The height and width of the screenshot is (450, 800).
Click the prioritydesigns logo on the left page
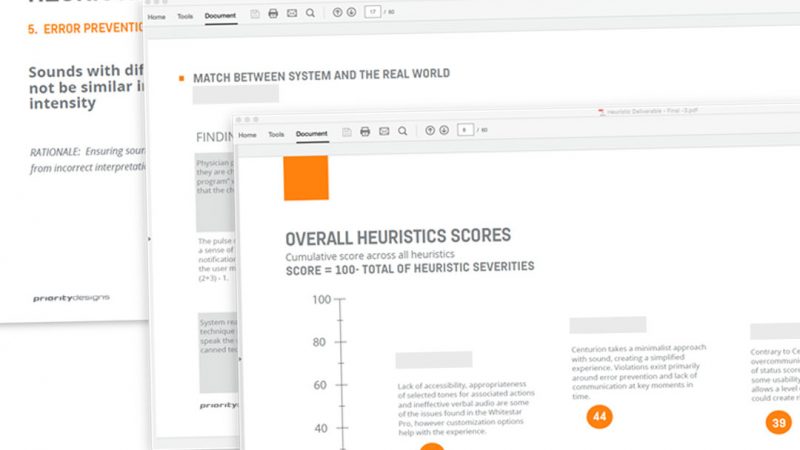tap(71, 298)
